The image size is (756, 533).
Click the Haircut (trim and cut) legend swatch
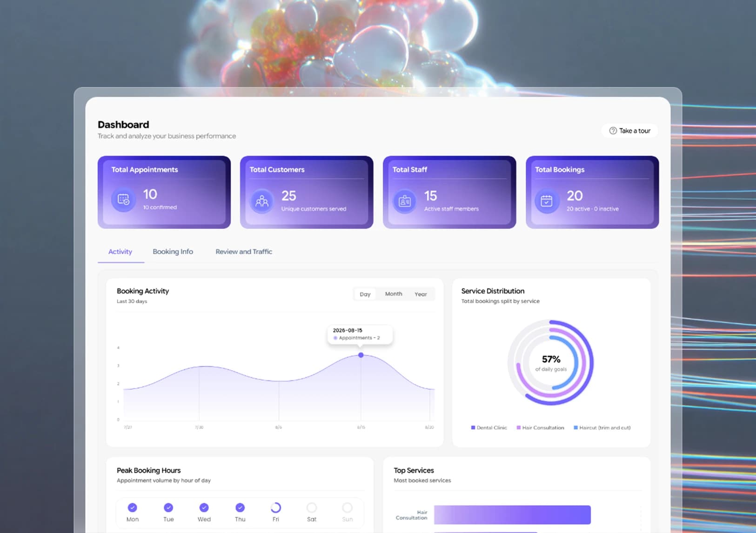(576, 427)
